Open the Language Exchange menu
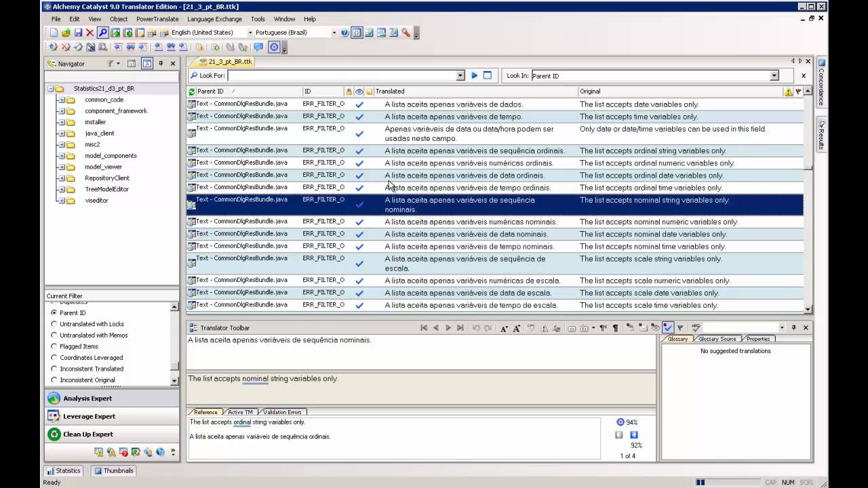The image size is (868, 488). 214,19
